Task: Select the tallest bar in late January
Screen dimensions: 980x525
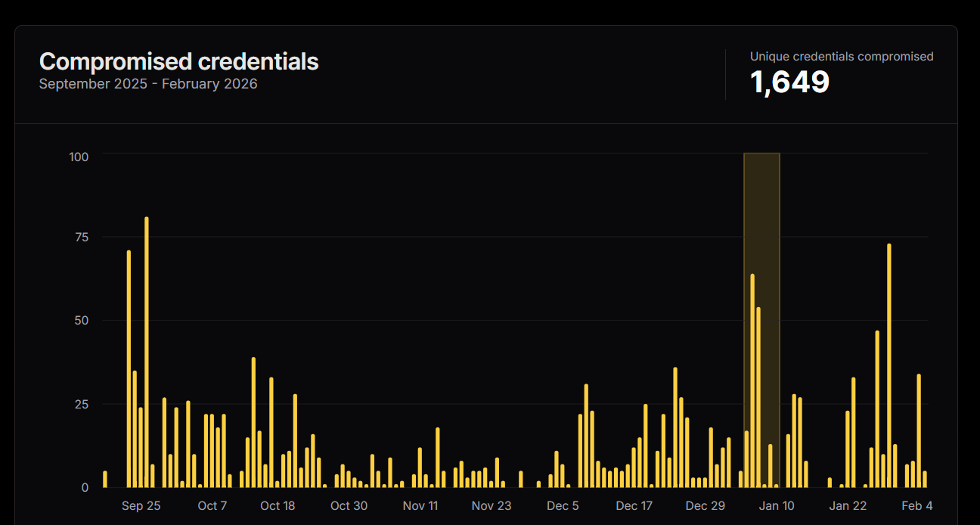Action: 889,365
